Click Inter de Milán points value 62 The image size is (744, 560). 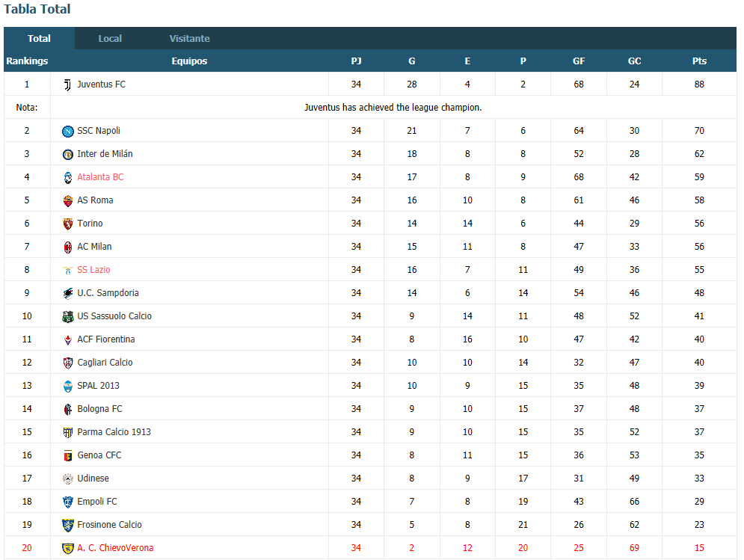[699, 154]
